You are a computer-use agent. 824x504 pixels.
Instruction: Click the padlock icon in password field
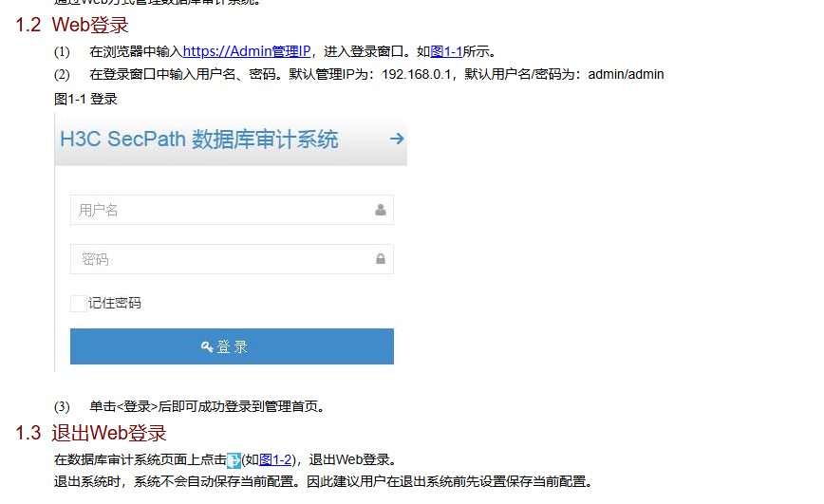[x=381, y=258]
